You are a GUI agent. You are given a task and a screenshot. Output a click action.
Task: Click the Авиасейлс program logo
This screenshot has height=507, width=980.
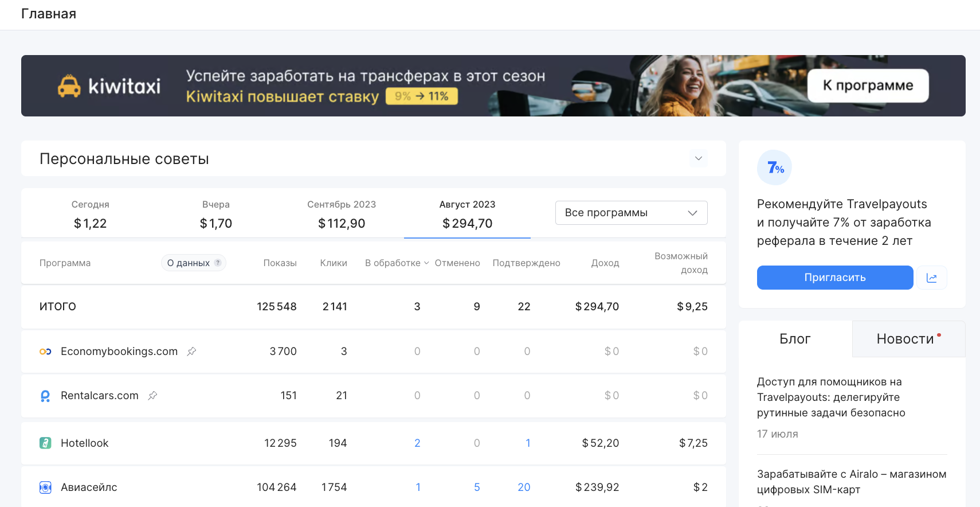(x=45, y=487)
